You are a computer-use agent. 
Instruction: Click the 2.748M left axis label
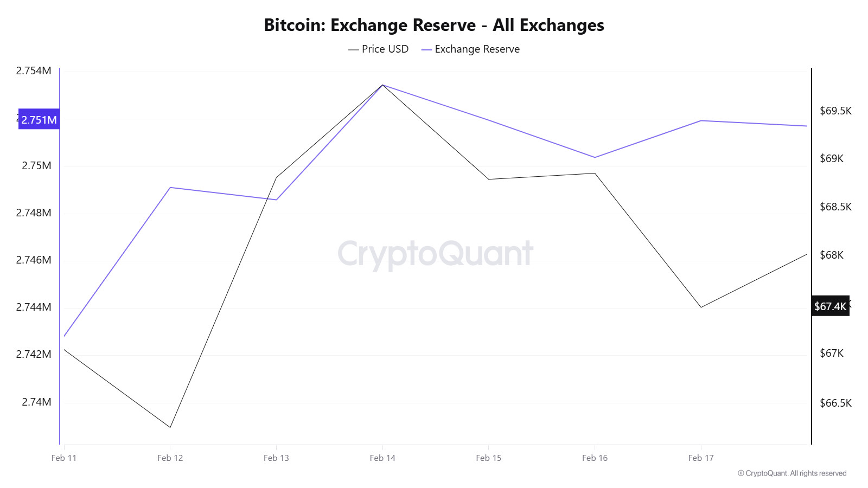coord(34,213)
